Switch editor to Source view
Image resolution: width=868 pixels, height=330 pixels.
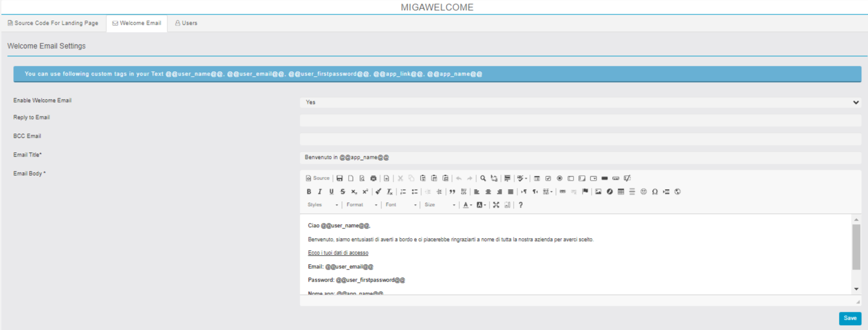tap(318, 178)
